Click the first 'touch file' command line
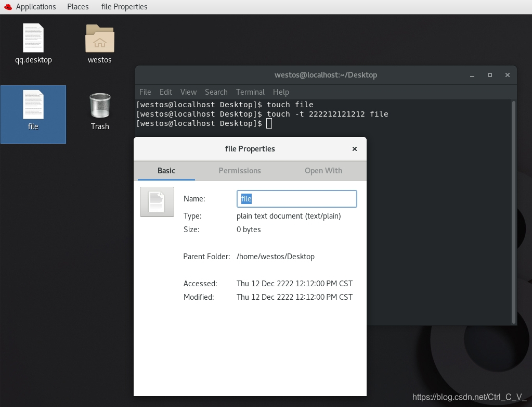532x407 pixels. (225, 105)
